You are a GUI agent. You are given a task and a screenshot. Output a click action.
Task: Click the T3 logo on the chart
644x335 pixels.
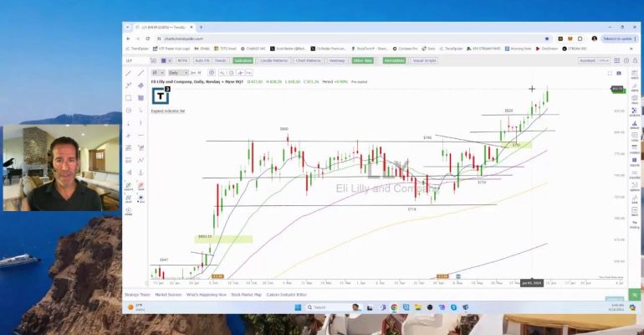pos(160,95)
